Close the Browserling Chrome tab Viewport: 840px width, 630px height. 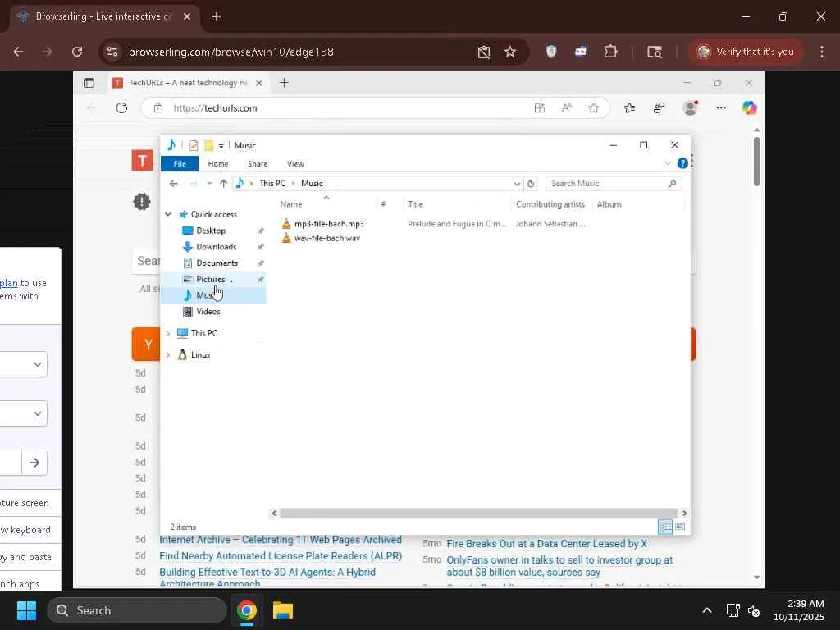tap(187, 16)
